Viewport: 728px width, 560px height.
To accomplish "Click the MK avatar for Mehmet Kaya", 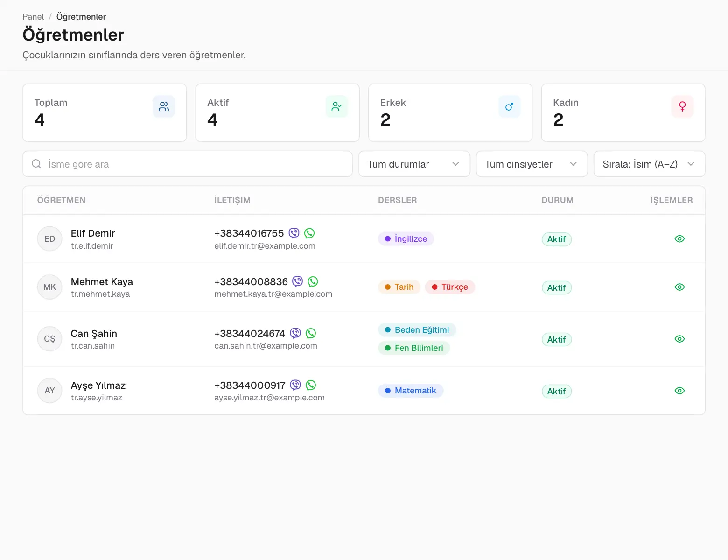I will (49, 287).
